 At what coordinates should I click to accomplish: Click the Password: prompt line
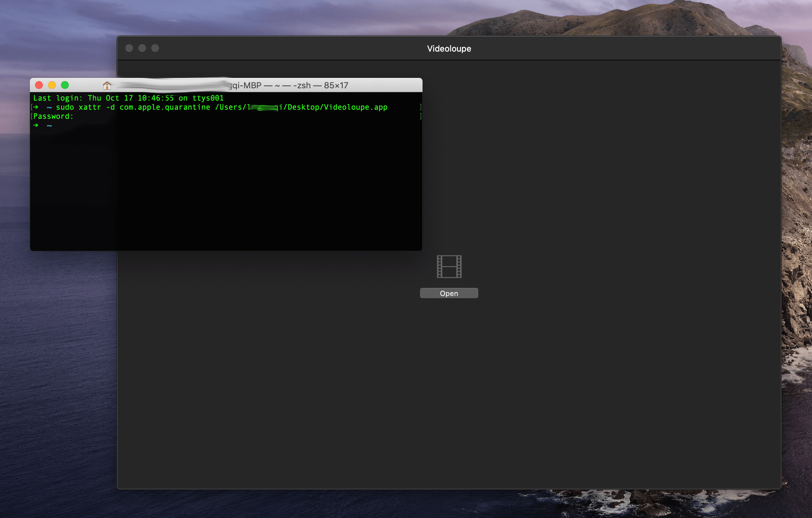(x=53, y=116)
